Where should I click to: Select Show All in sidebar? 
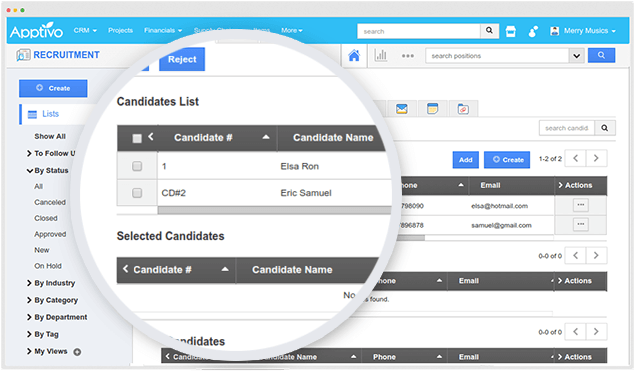(50, 136)
